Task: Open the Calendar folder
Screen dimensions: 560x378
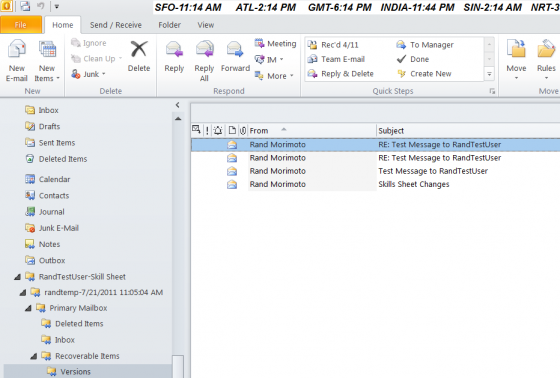Action: 48,179
